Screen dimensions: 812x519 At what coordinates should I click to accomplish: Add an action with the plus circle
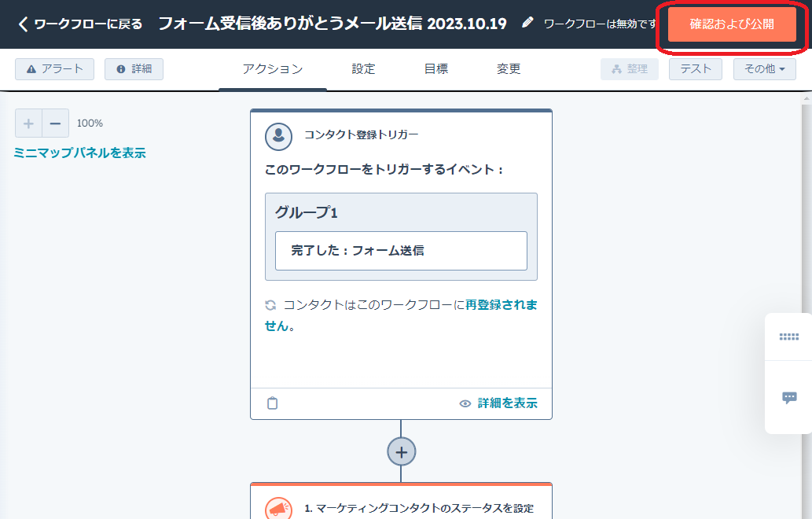point(402,451)
